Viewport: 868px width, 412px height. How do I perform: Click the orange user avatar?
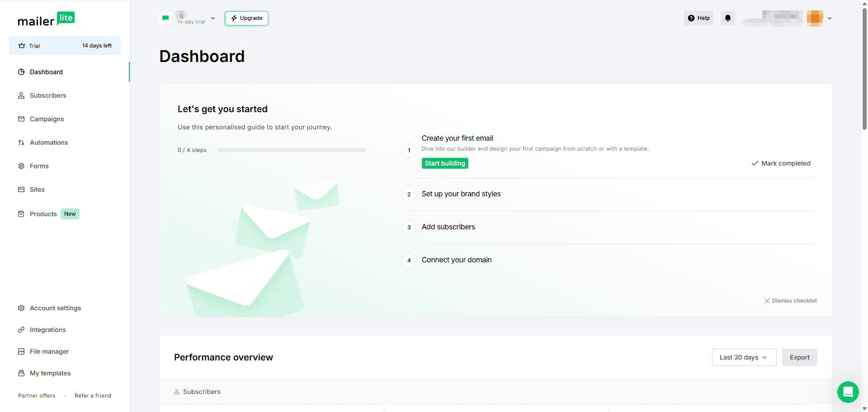[815, 18]
